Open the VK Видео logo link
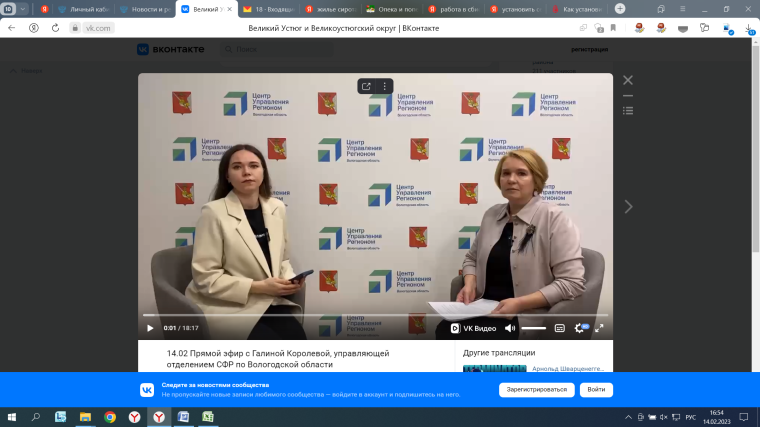The height and width of the screenshot is (427, 760). coord(473,328)
